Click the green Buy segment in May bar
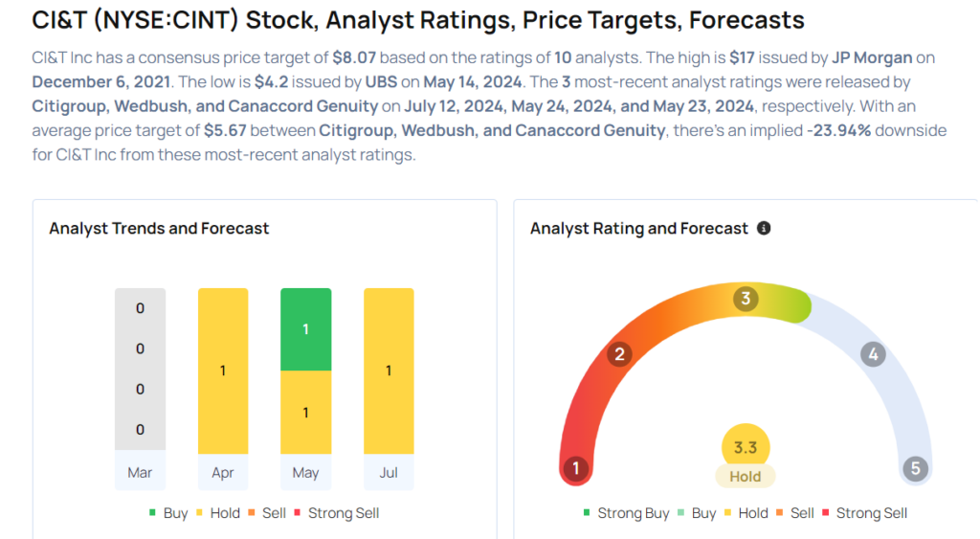 pos(305,328)
